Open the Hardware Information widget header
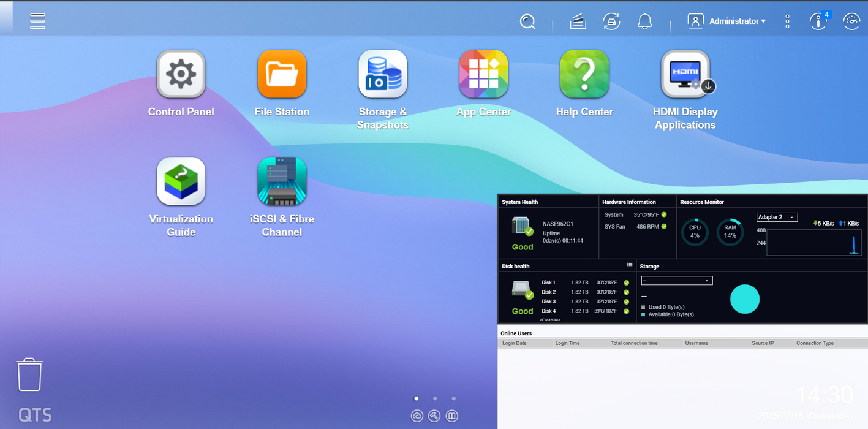This screenshot has width=868, height=429. click(x=629, y=202)
